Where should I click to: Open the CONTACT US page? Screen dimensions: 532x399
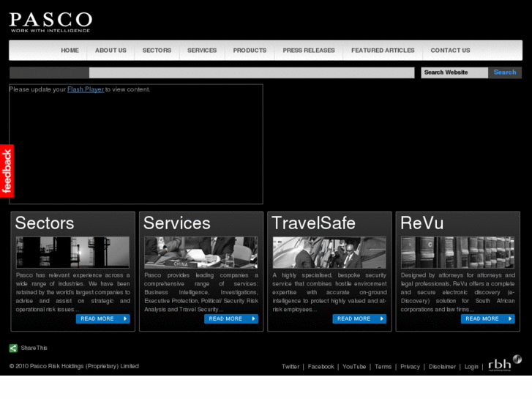coord(450,51)
